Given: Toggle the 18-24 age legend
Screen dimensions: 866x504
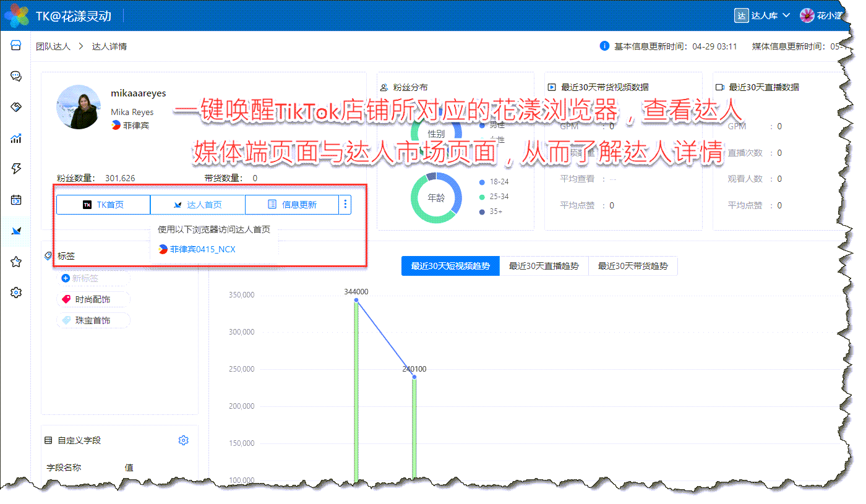Looking at the screenshot, I should [x=495, y=182].
